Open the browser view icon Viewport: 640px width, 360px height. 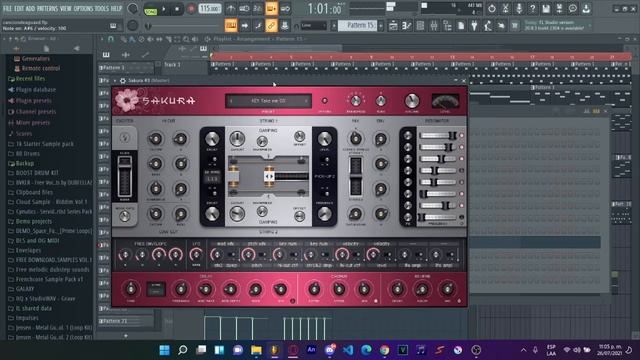[447, 26]
